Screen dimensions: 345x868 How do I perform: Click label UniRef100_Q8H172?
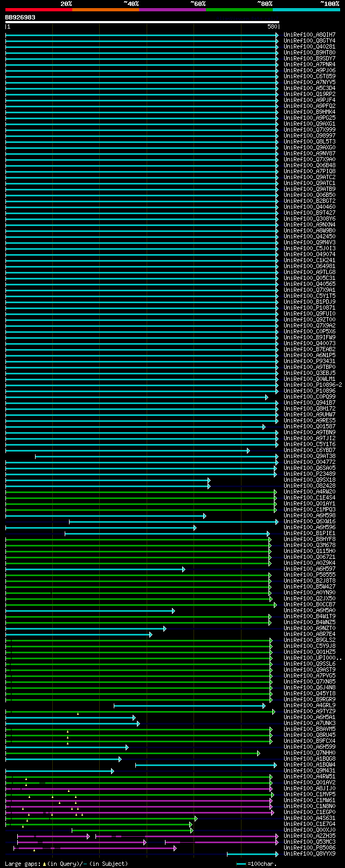(x=309, y=409)
